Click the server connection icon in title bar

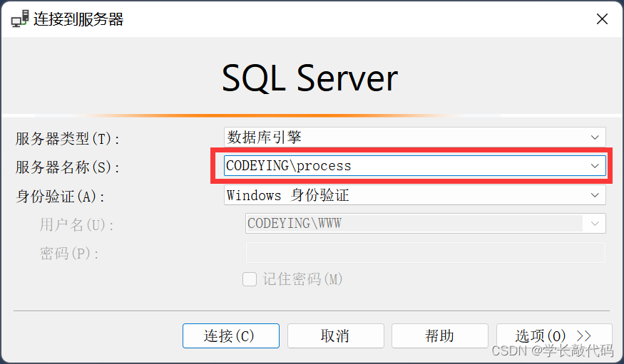[x=20, y=19]
